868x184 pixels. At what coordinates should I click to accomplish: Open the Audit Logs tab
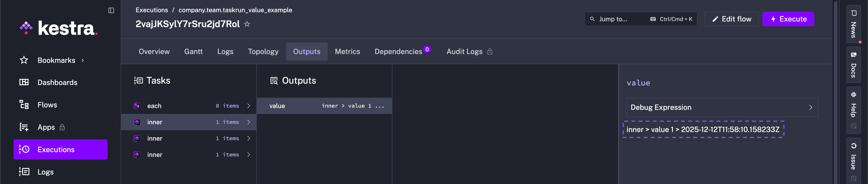[469, 52]
